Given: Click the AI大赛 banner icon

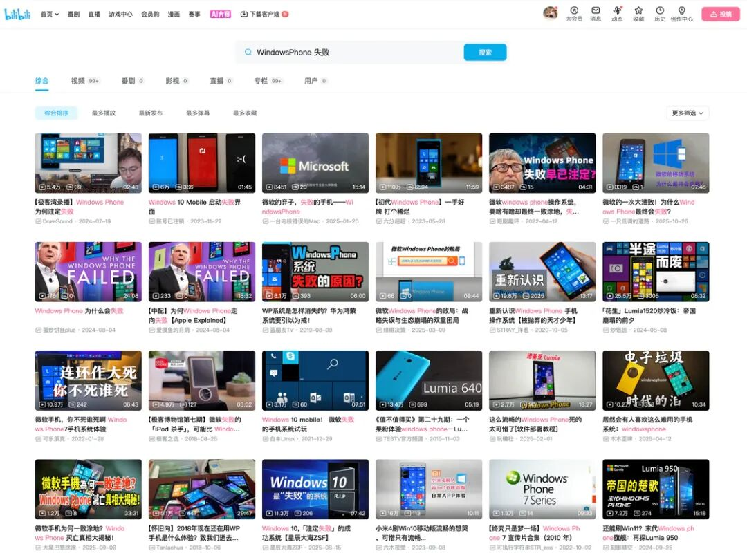Looking at the screenshot, I should pyautogui.click(x=220, y=14).
